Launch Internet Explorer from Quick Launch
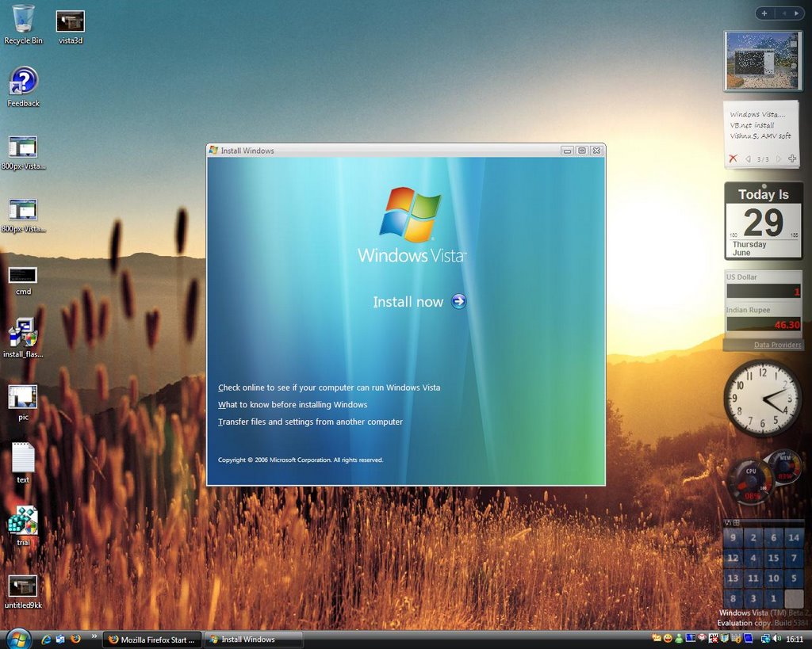 tap(46, 639)
